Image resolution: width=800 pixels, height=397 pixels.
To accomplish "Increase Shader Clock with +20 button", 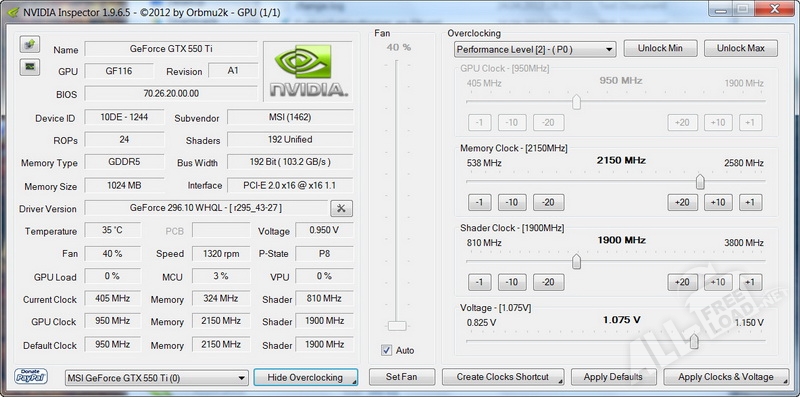I will click(x=682, y=282).
